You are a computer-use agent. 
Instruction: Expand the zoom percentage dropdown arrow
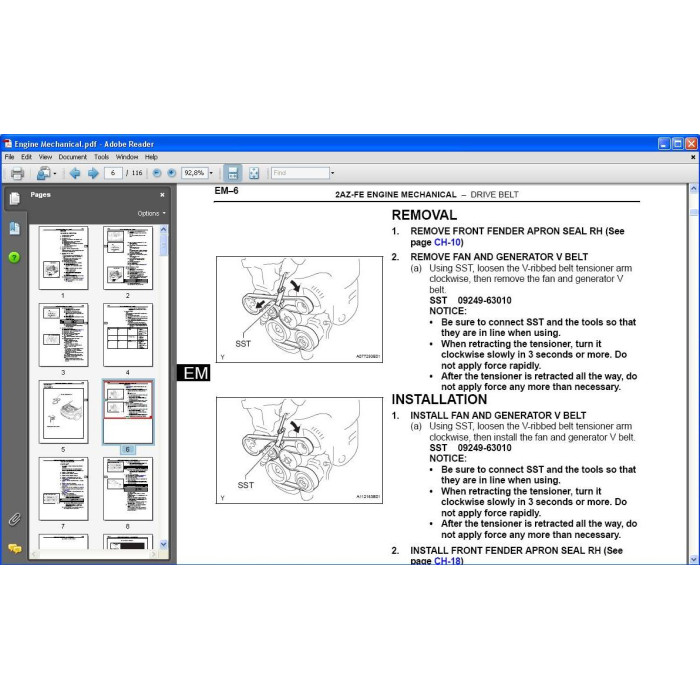[x=211, y=173]
